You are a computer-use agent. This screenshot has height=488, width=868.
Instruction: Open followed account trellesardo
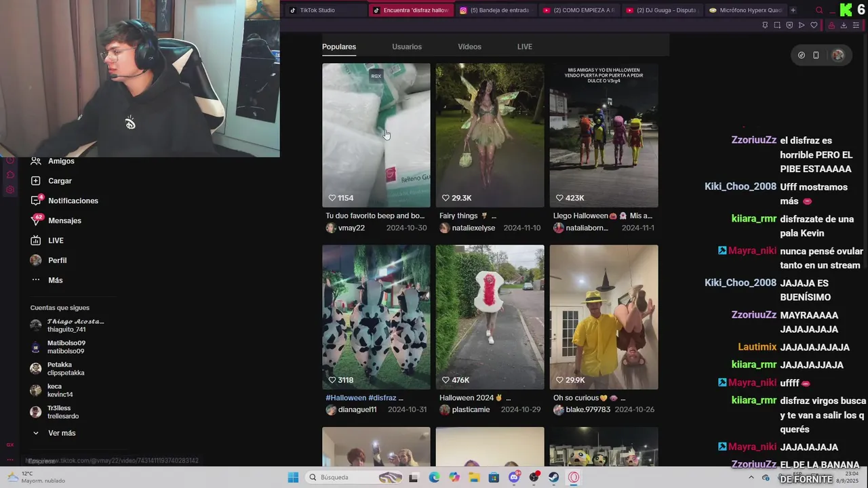(54, 412)
